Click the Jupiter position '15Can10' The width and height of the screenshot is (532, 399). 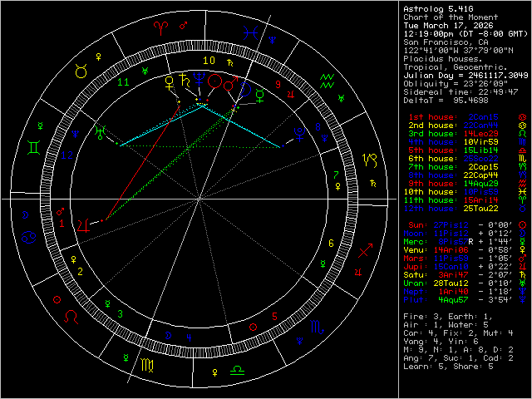point(451,267)
